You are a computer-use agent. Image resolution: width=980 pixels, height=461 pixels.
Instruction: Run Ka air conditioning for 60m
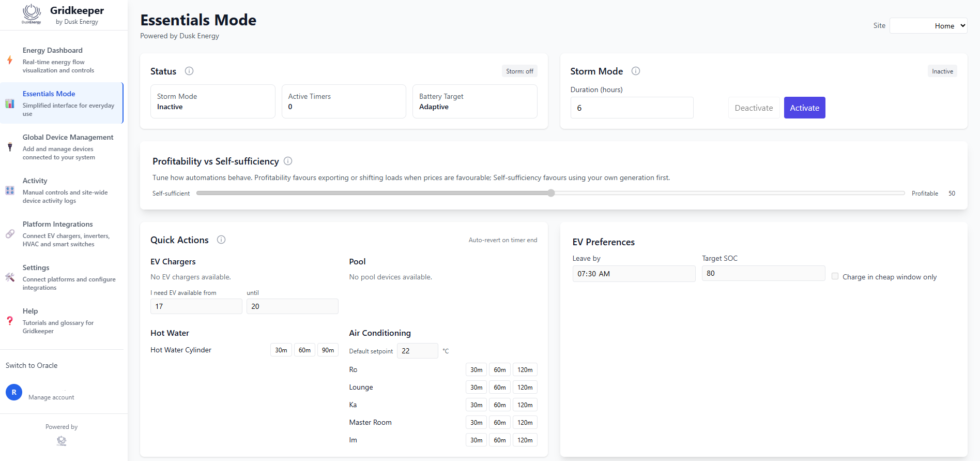tap(500, 405)
